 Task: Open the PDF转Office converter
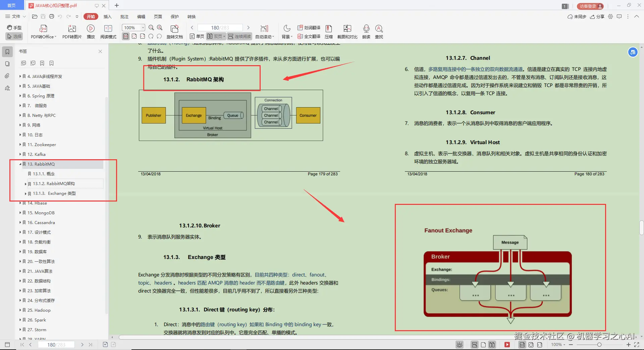point(44,32)
